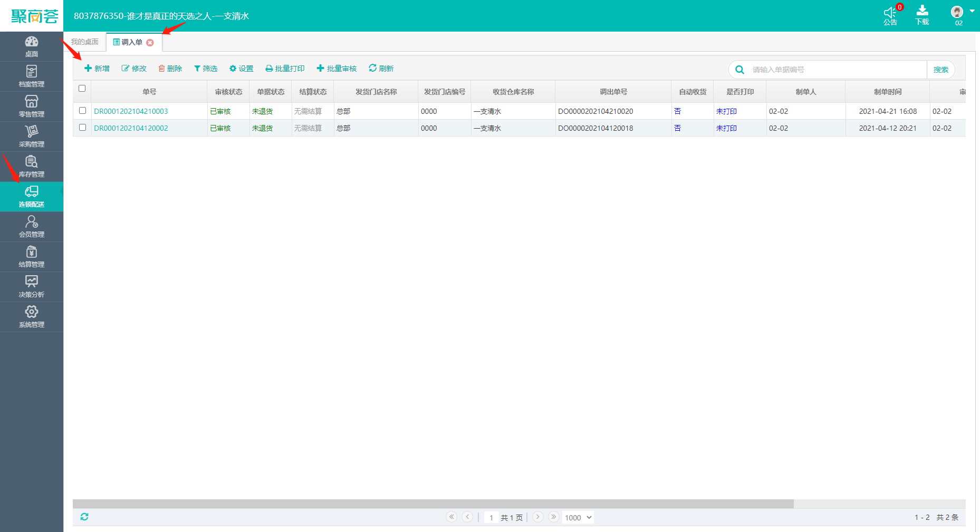
Task: Click the 制单人 column header
Action: (x=806, y=92)
